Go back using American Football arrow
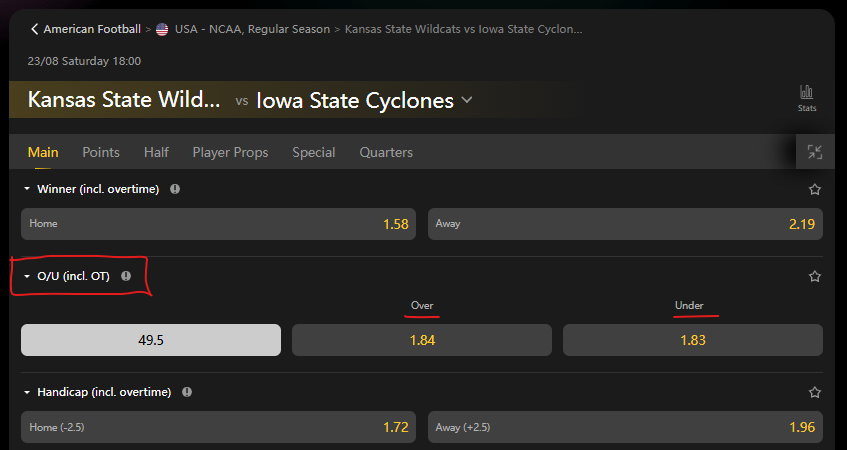Screen dimensions: 847x450 pos(35,30)
